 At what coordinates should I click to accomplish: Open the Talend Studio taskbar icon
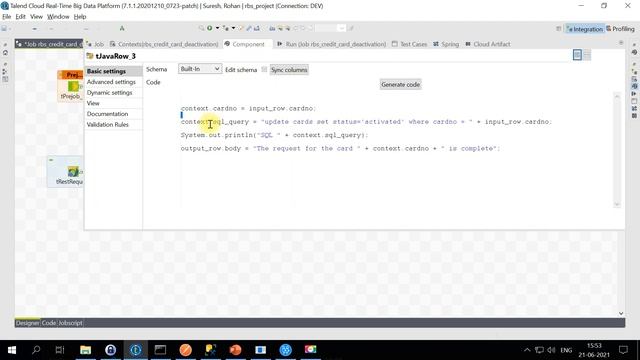coord(136,350)
